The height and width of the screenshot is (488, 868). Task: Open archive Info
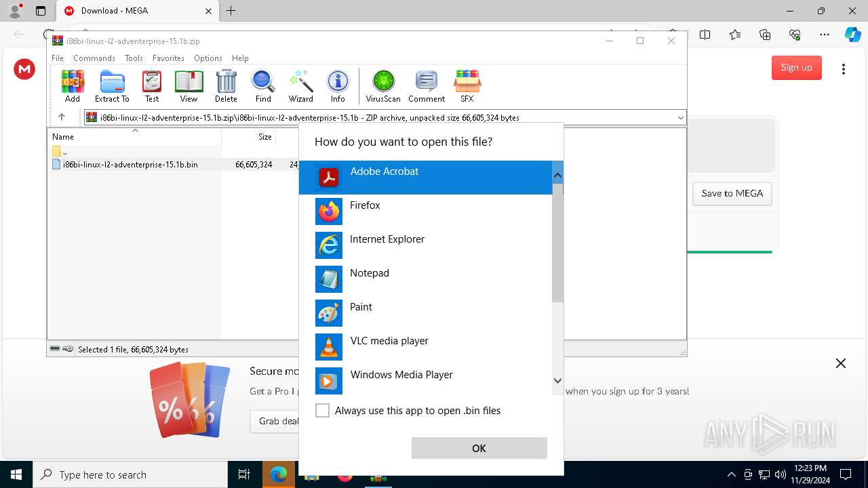(338, 86)
